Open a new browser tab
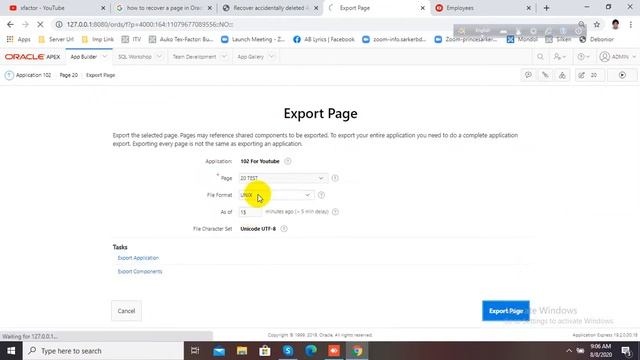This screenshot has width=640, height=360. pyautogui.click(x=547, y=8)
